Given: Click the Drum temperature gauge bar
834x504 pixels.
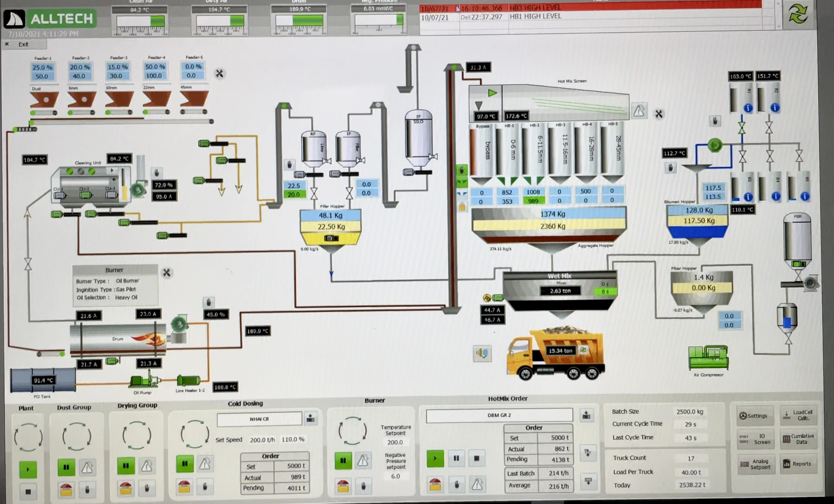Looking at the screenshot, I should coord(299,19).
